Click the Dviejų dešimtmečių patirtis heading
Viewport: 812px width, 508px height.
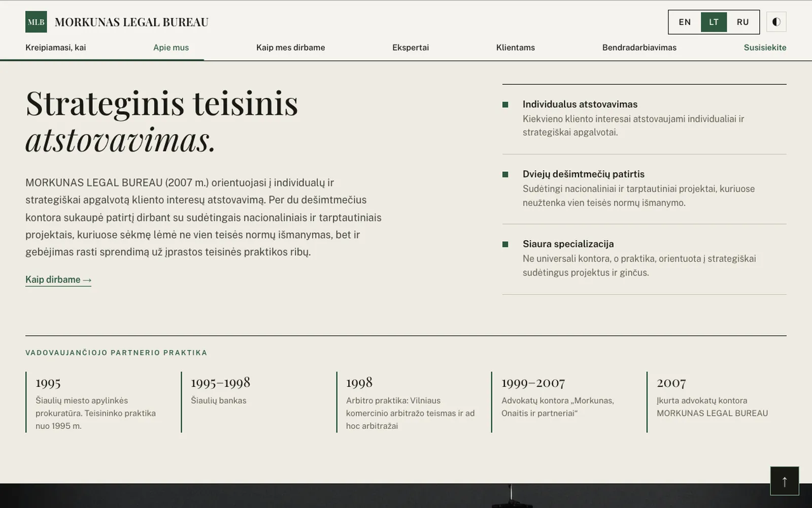coord(584,174)
